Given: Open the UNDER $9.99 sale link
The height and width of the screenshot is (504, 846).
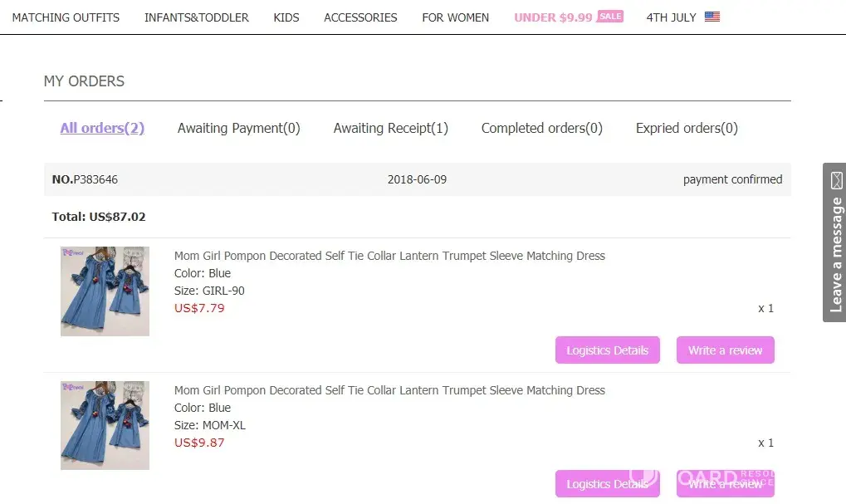Looking at the screenshot, I should [553, 17].
